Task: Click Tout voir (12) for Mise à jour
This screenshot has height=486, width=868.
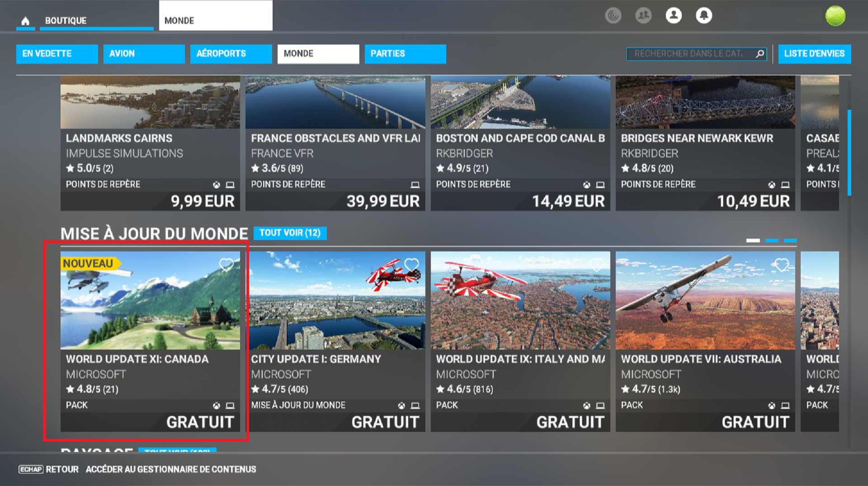Action: tap(290, 233)
